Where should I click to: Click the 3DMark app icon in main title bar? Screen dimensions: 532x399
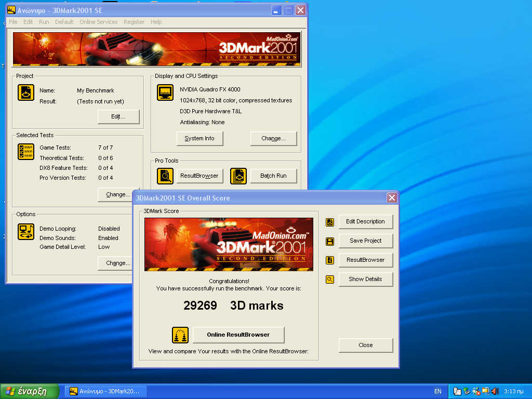pos(11,10)
